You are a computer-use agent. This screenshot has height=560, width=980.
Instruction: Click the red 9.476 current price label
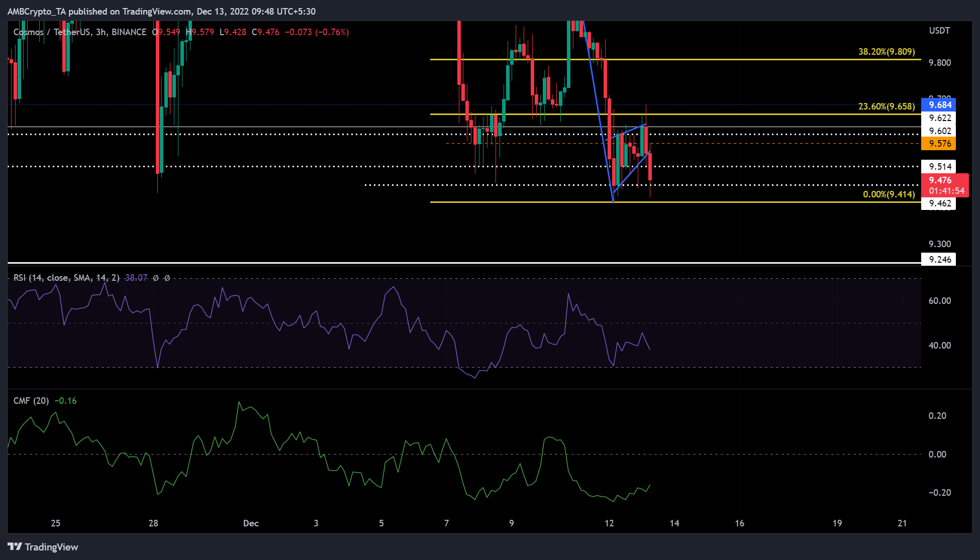pyautogui.click(x=945, y=185)
